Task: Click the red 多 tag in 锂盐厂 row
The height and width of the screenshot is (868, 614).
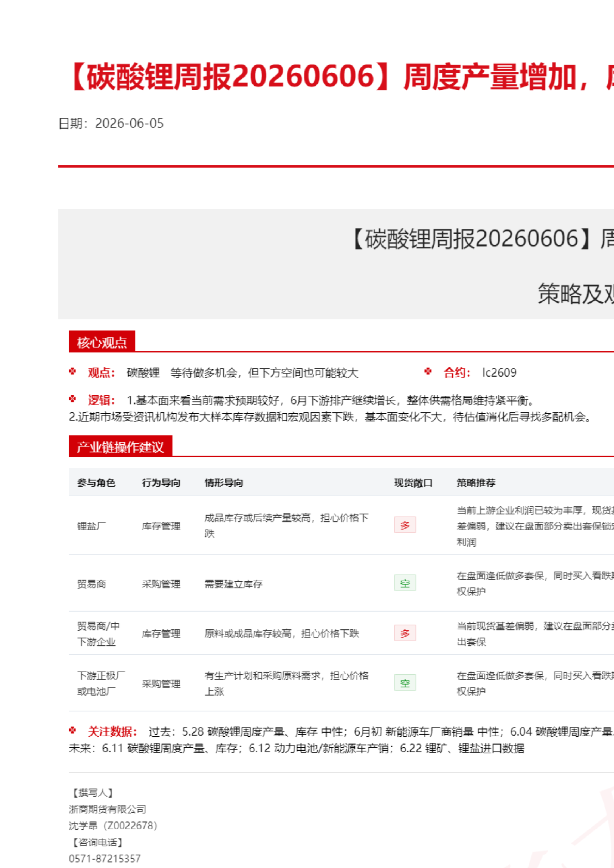Action: (405, 525)
